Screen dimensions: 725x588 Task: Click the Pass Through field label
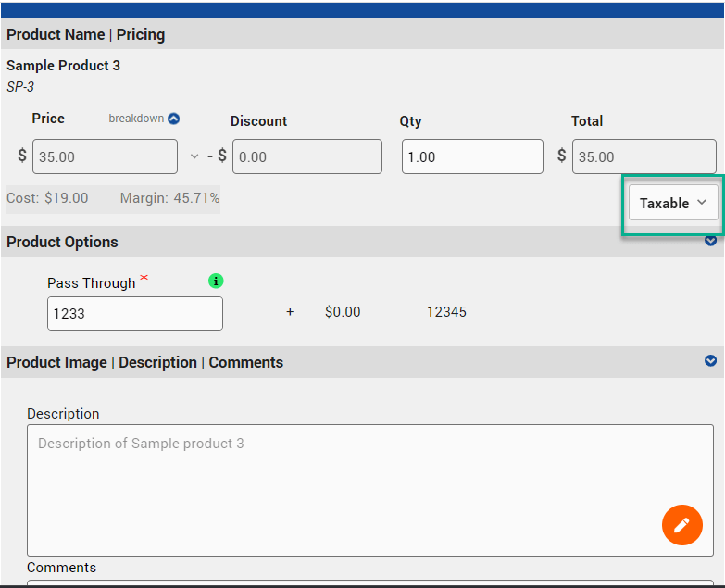click(92, 283)
